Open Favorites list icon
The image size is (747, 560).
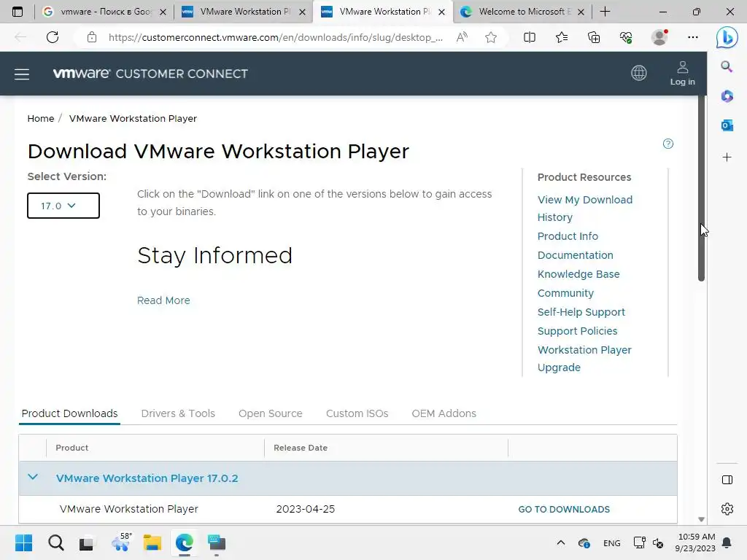(562, 37)
